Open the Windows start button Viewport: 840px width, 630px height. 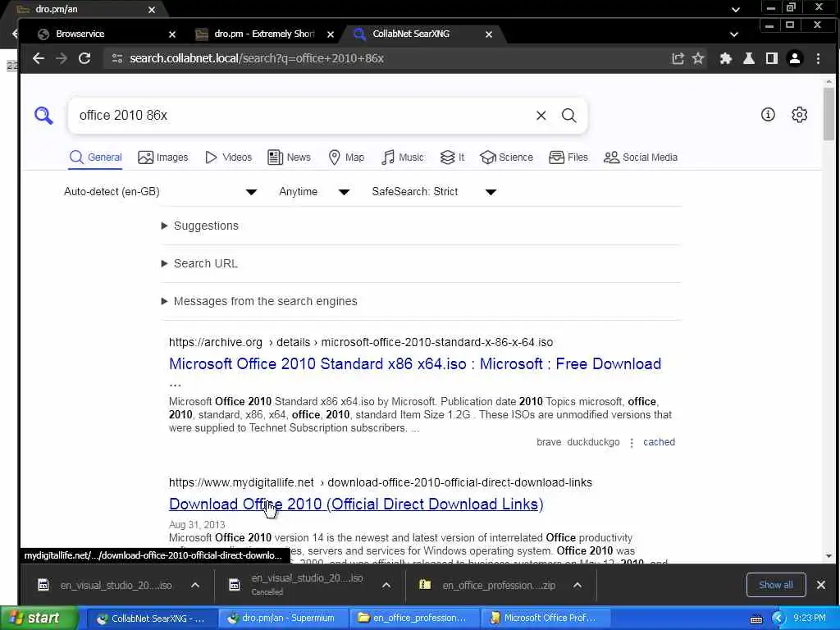[38, 619]
